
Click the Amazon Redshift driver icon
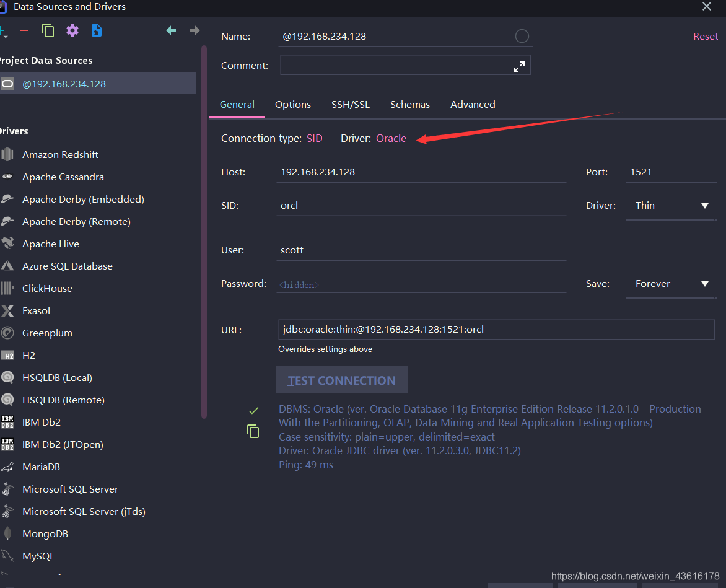[7, 154]
